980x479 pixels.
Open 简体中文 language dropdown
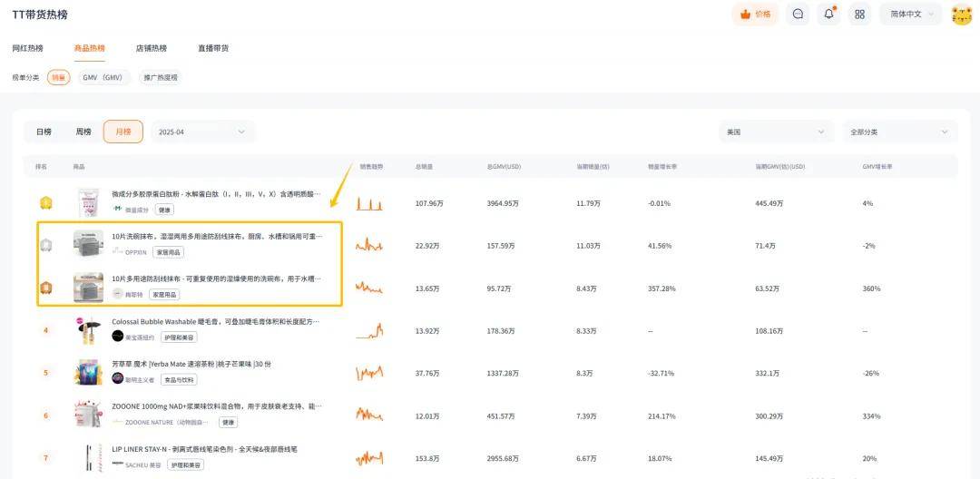pyautogui.click(x=911, y=15)
